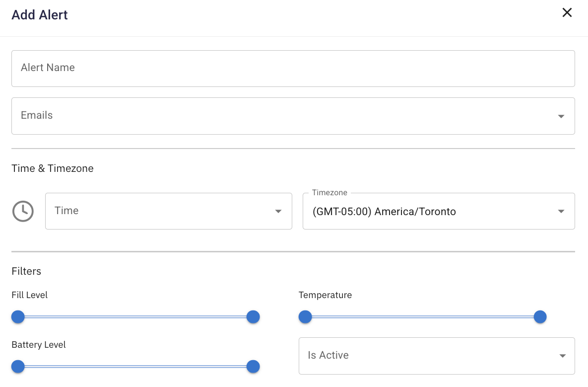Open the Emails selection field
This screenshot has width=588, height=387.
pos(283,116)
